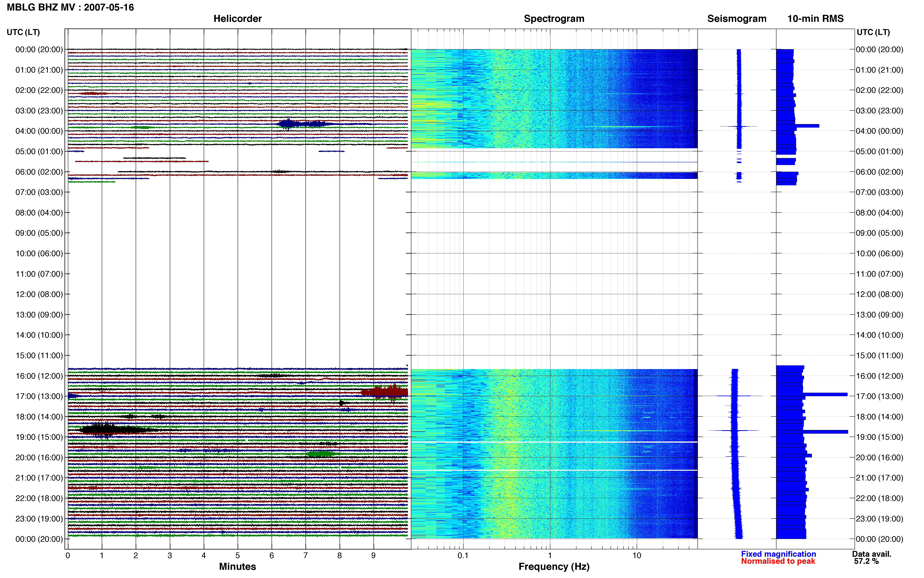Click the "9" tick on the Minutes axis
The width and height of the screenshot is (924, 578).
(373, 555)
